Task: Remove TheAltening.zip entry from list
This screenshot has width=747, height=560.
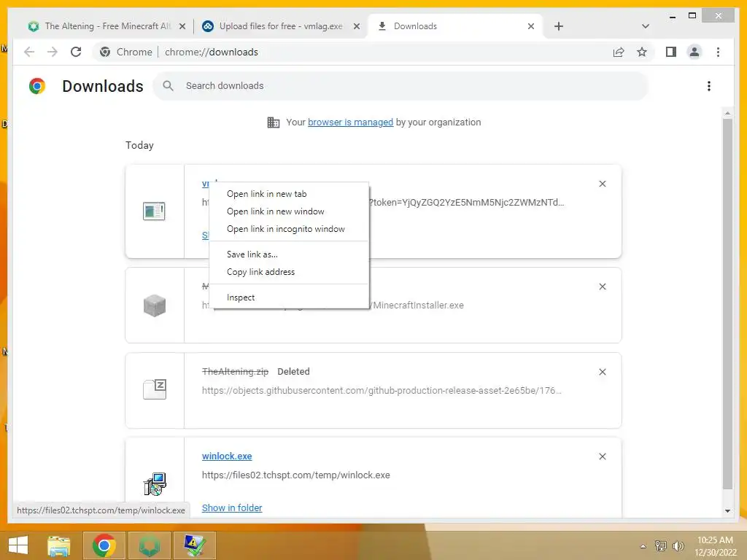Action: coord(602,372)
